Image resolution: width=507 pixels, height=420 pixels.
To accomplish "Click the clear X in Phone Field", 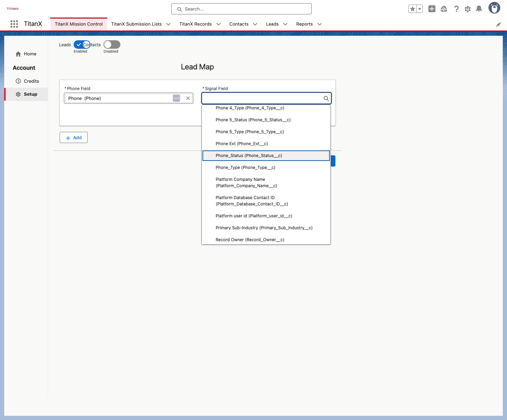I will pyautogui.click(x=188, y=98).
